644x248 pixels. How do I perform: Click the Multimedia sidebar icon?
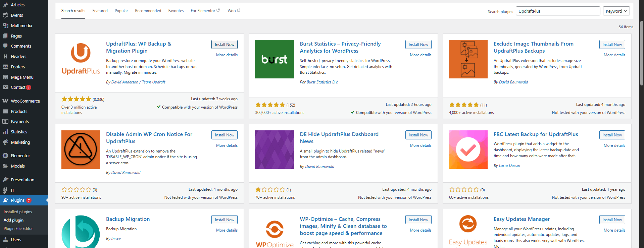coord(5,25)
